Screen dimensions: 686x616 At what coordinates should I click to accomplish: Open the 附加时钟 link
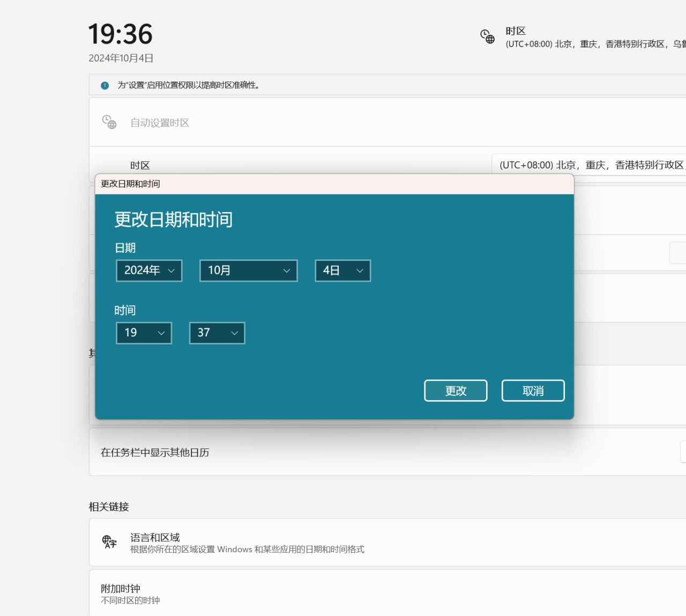[x=387, y=593]
